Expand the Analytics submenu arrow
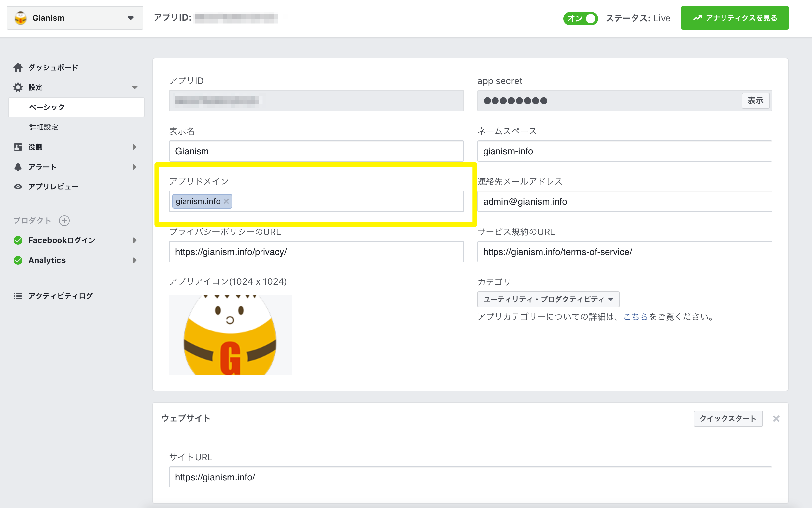Image resolution: width=812 pixels, height=508 pixels. [x=135, y=260]
